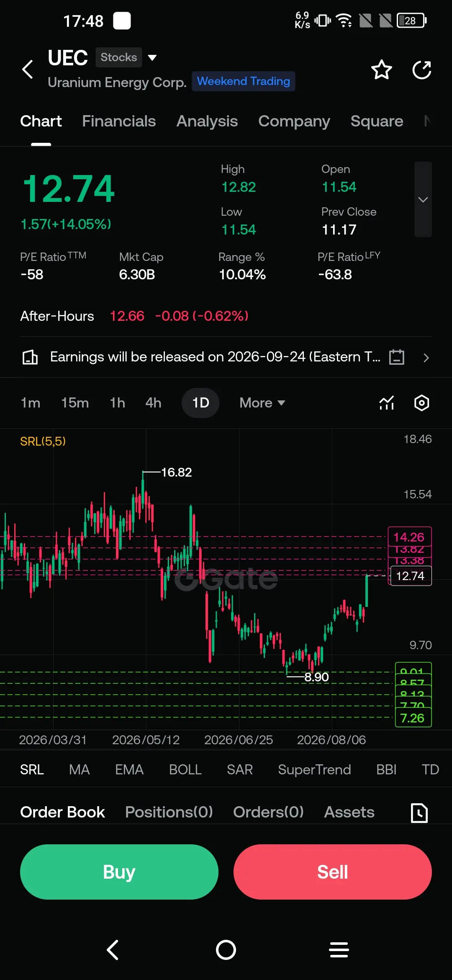Open the Orders(0) tab
The image size is (452, 980).
[x=268, y=812]
